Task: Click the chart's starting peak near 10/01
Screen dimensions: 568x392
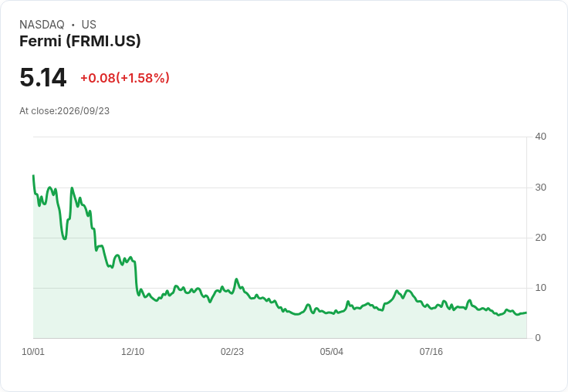Action: coord(34,176)
